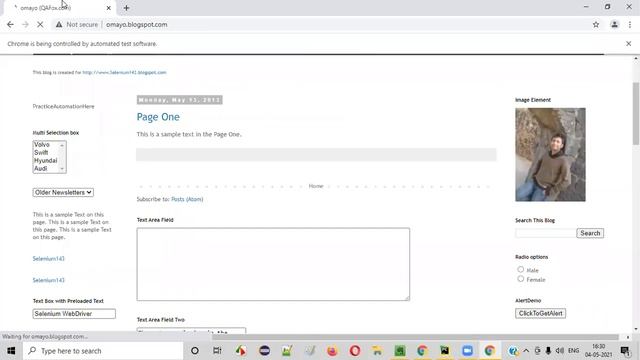The width and height of the screenshot is (640, 360).
Task: Click the Cortana circle icon on the taskbar
Action: point(195,351)
